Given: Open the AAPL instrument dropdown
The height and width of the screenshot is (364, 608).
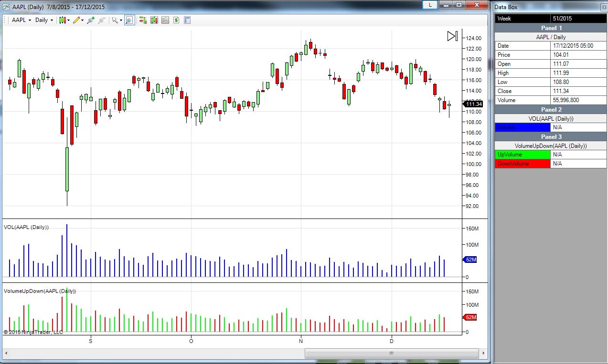Looking at the screenshot, I should click(21, 20).
